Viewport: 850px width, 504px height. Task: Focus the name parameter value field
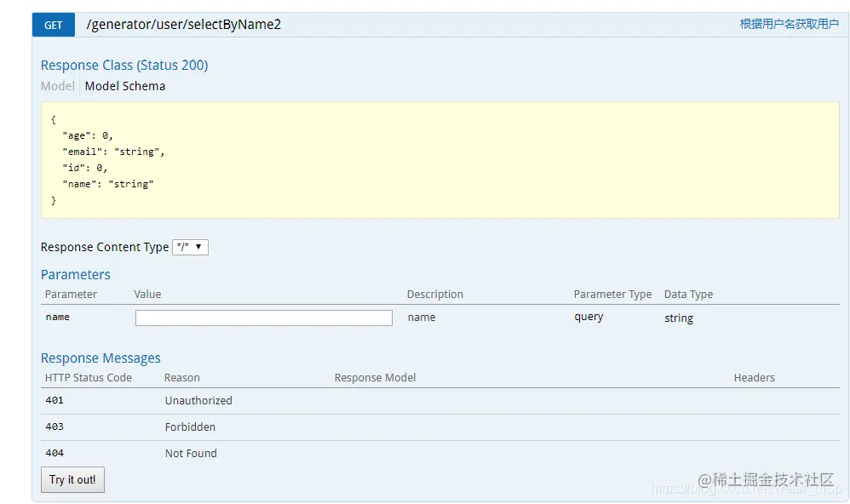pos(263,318)
